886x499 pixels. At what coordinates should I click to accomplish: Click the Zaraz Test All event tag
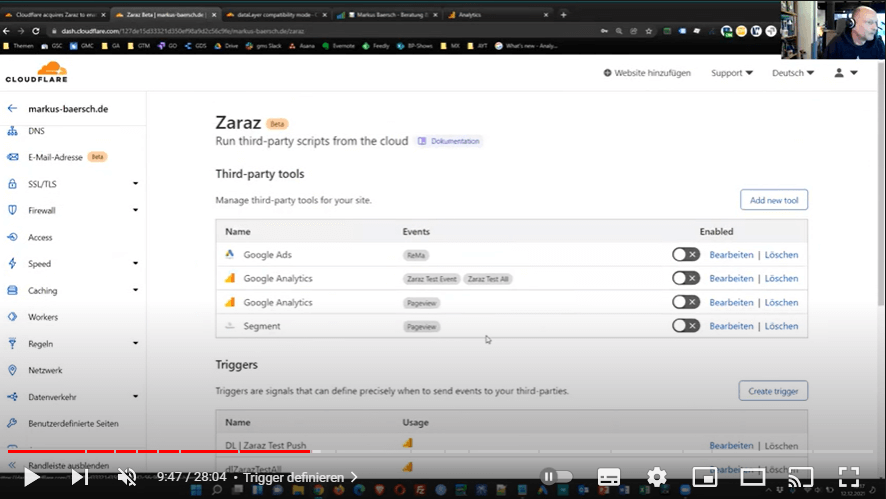(x=488, y=279)
